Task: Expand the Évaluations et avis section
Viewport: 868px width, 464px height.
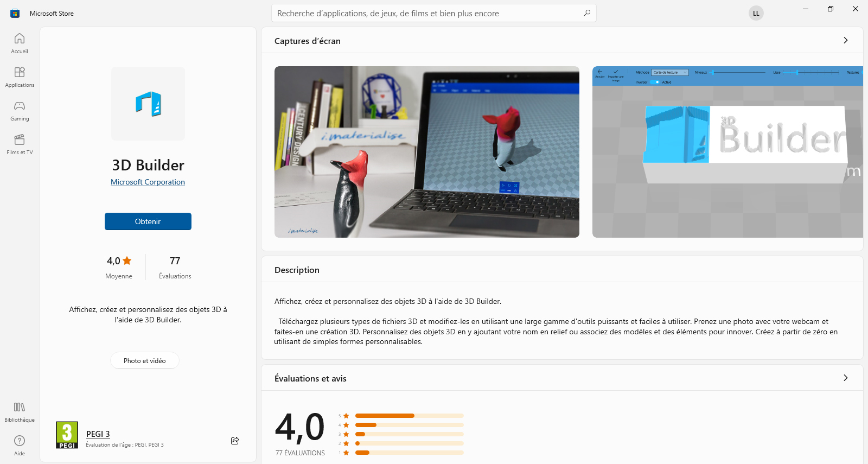Action: click(x=845, y=378)
